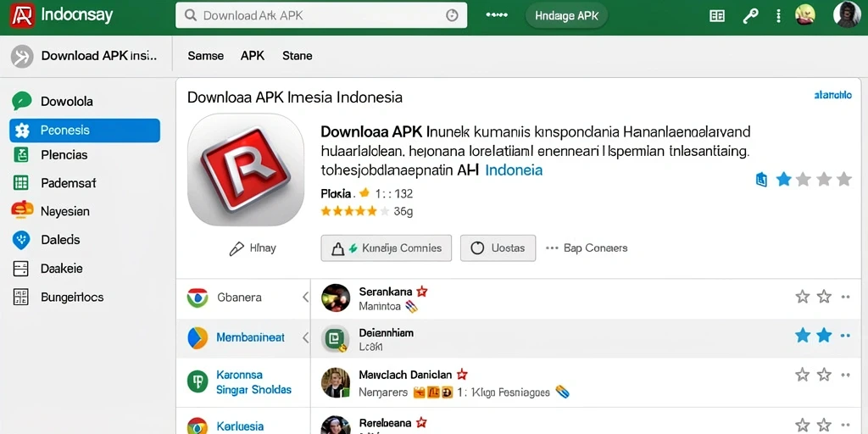
Task: Click the Hndage APK button
Action: click(x=566, y=15)
